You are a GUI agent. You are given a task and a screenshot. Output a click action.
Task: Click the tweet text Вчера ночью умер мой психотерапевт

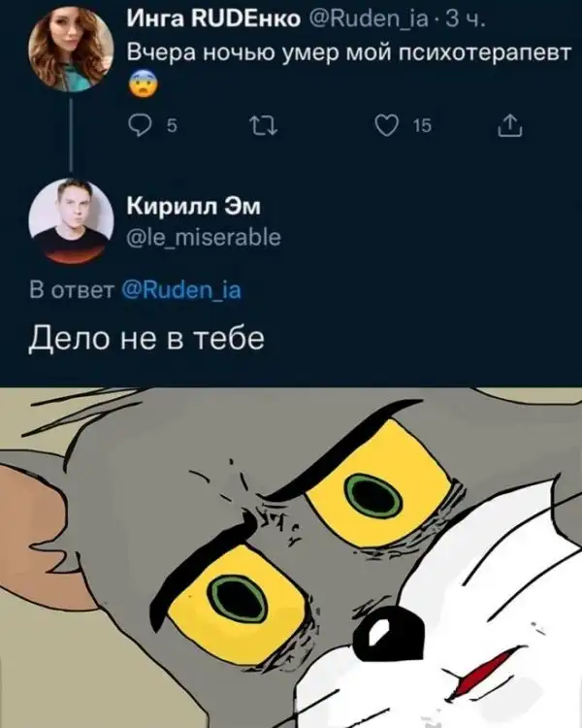(x=349, y=53)
